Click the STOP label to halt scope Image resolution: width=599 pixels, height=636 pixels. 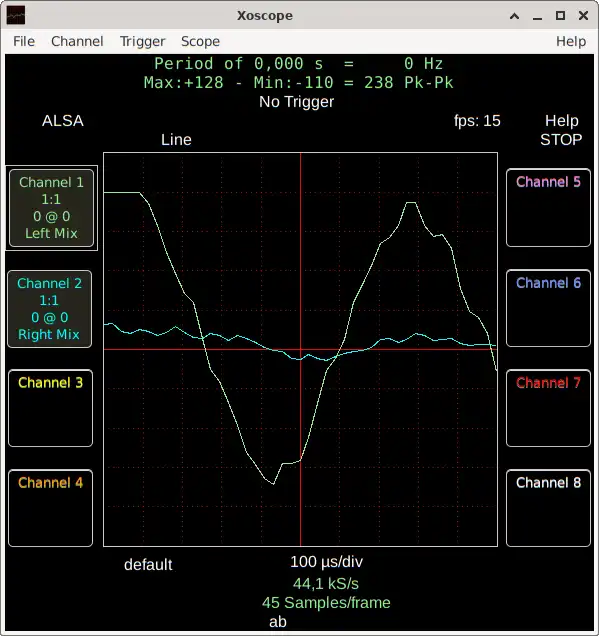click(x=561, y=140)
